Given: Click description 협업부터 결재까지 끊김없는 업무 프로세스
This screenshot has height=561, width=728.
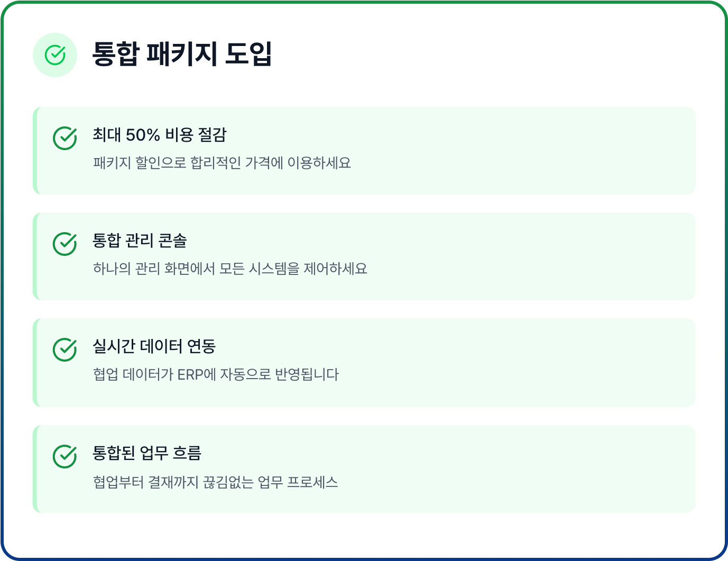Looking at the screenshot, I should pyautogui.click(x=215, y=482).
